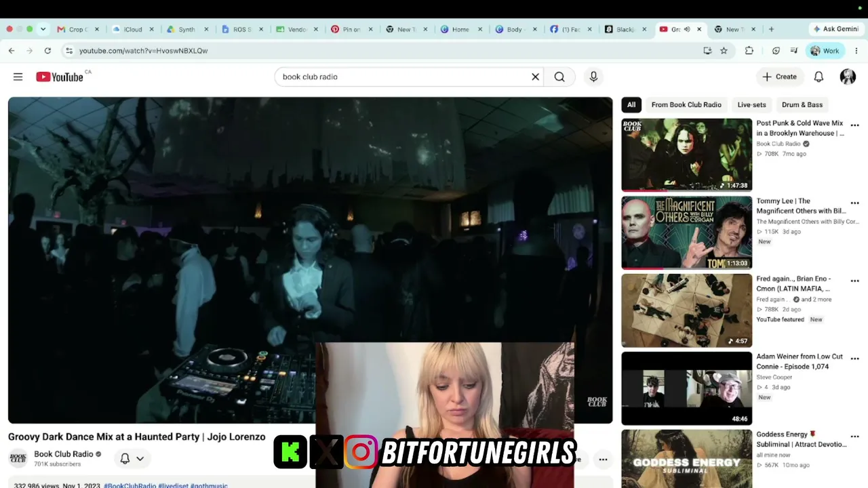The height and width of the screenshot is (488, 868).
Task: Open Ask Gemini
Action: 835,29
